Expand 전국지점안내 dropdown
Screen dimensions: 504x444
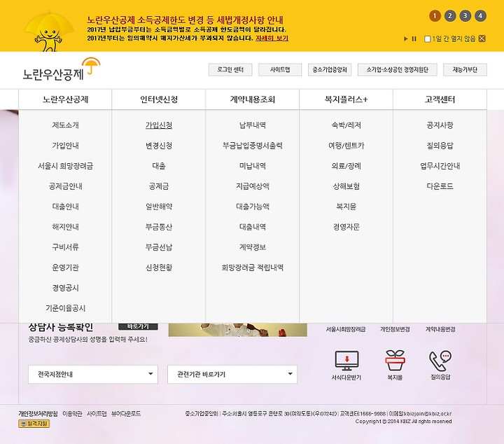pyautogui.click(x=93, y=374)
